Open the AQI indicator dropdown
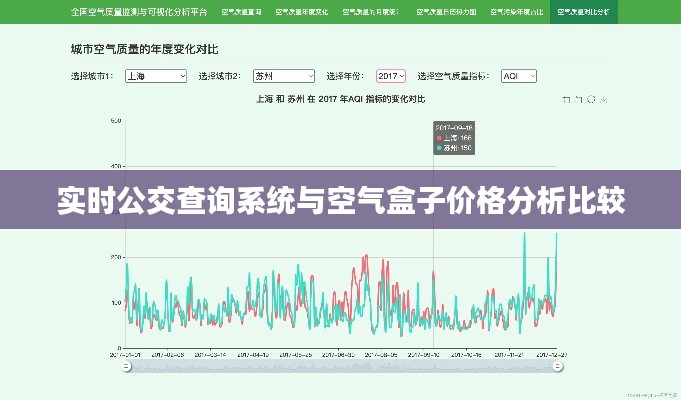Viewport: 681px width, 400px height. pyautogui.click(x=518, y=75)
